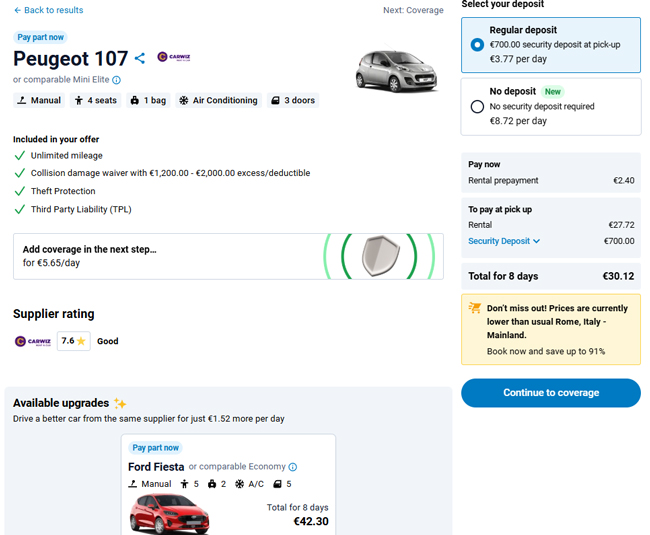This screenshot has height=535, width=650.
Task: Click the 3 doors car door icon
Action: (x=275, y=100)
